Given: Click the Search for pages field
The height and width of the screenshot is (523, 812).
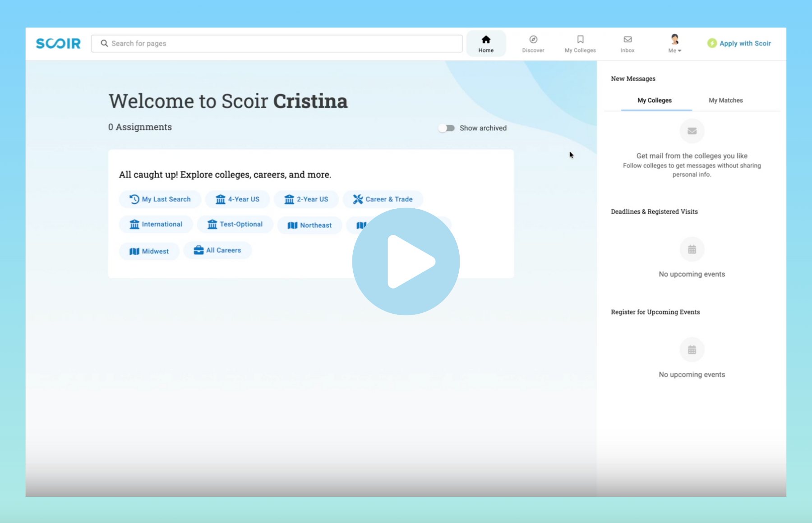Looking at the screenshot, I should [277, 43].
